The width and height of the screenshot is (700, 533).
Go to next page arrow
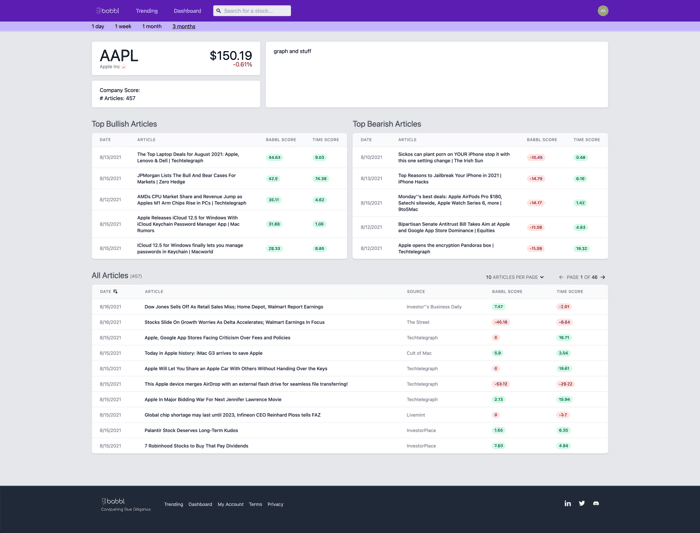click(x=603, y=277)
